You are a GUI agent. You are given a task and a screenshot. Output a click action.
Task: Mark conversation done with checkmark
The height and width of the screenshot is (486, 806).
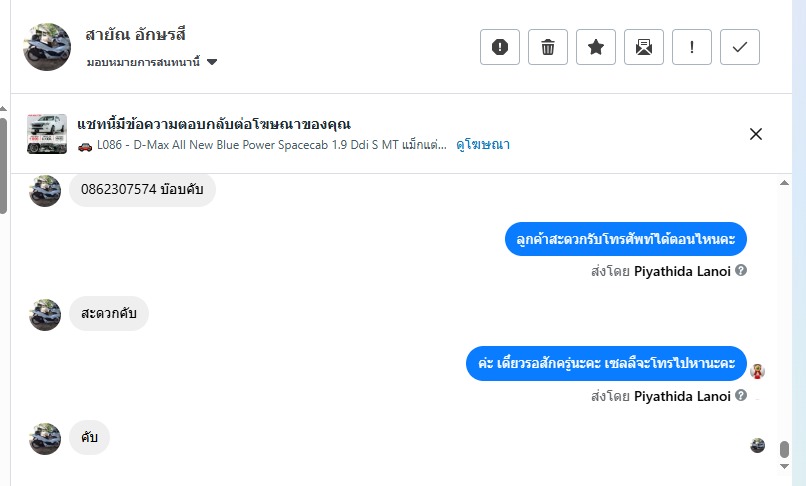(x=740, y=47)
